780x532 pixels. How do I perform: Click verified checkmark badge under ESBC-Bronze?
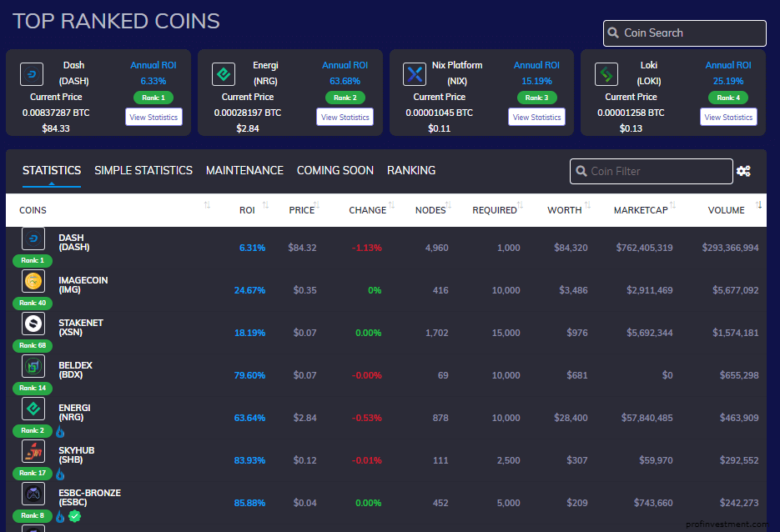pos(74,517)
